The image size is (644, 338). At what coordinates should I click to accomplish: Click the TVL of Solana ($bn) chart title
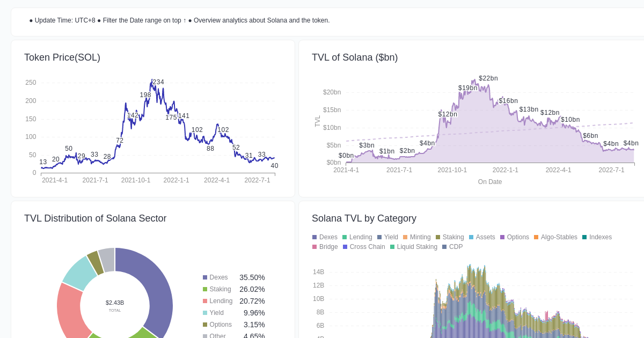(355, 57)
